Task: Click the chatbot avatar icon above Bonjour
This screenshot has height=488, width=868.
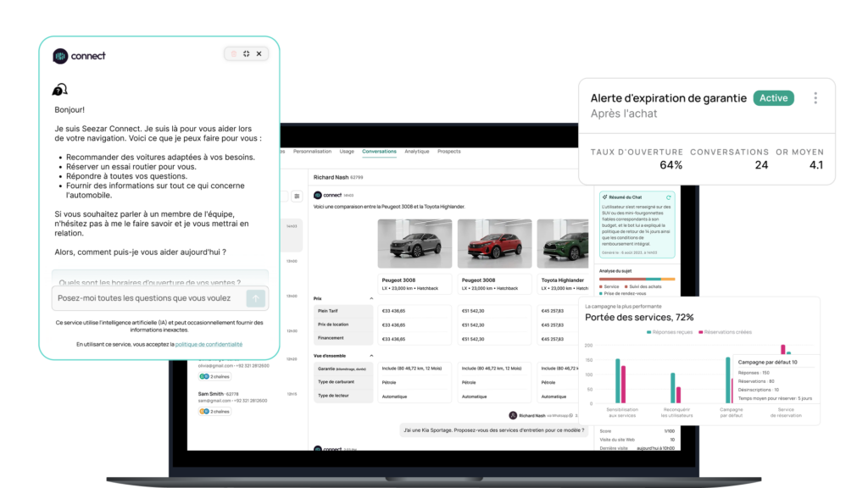Action: point(59,91)
